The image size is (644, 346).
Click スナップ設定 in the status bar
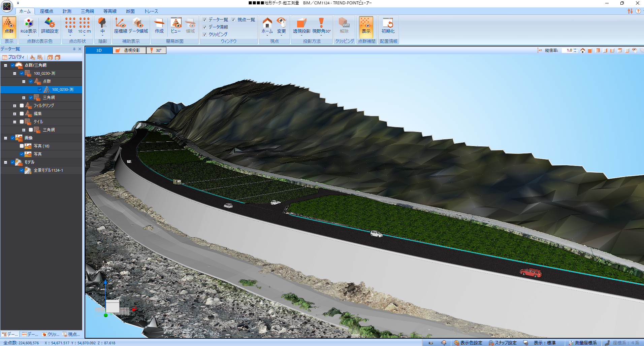pyautogui.click(x=503, y=343)
